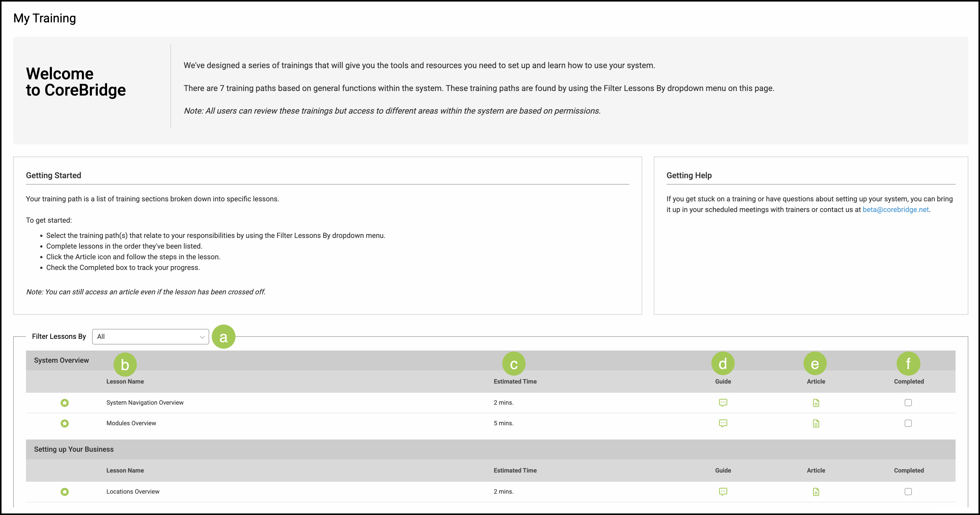This screenshot has height=515, width=980.
Task: Tick Completed checkbox for Locations Overview
Action: pyautogui.click(x=908, y=491)
